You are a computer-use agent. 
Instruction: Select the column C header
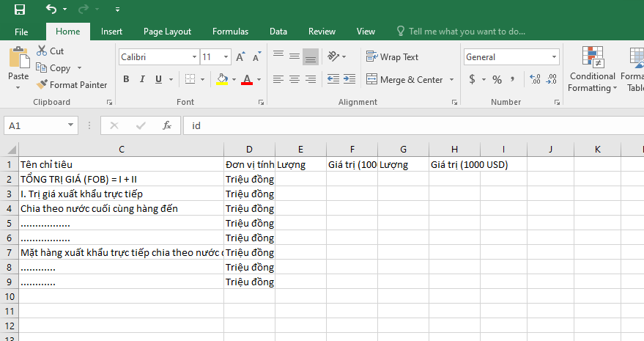(122, 150)
